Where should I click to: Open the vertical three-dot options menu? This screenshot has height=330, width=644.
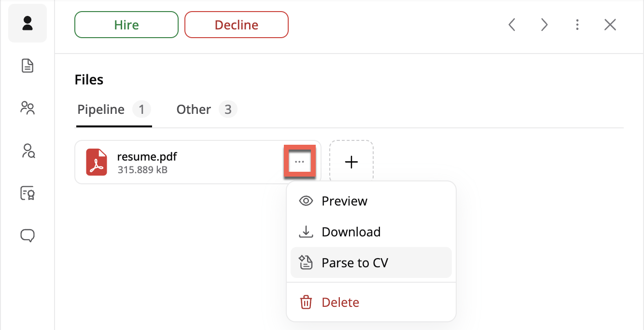(x=577, y=25)
